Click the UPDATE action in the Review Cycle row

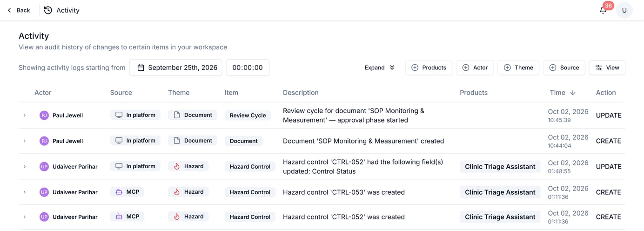[x=609, y=115]
